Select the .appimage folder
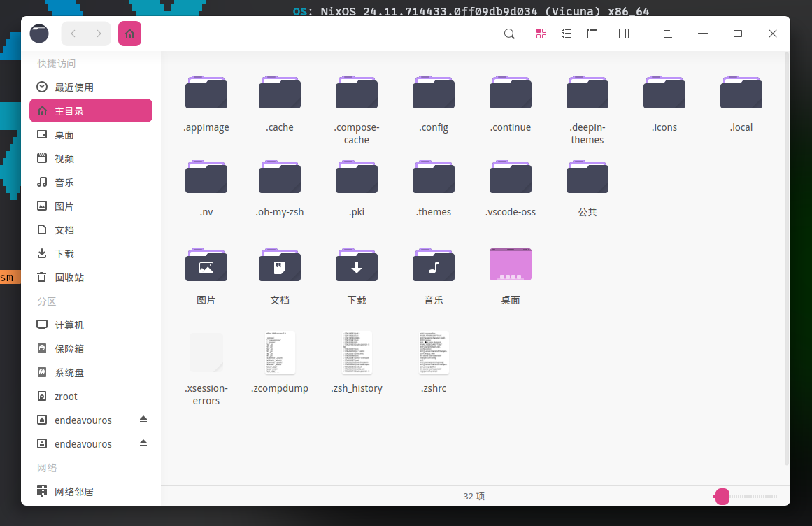Screen dimensions: 812x526 tap(206, 105)
